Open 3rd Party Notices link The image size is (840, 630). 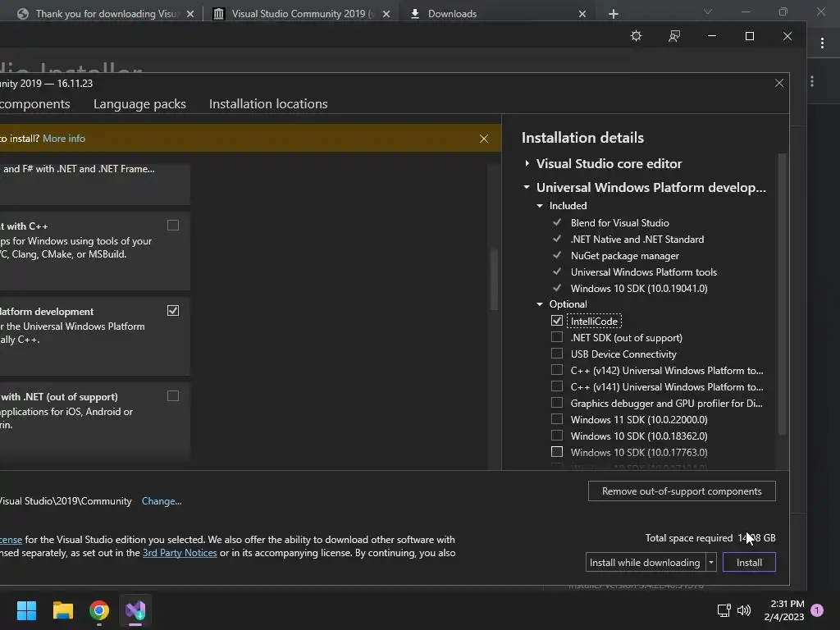[180, 553]
